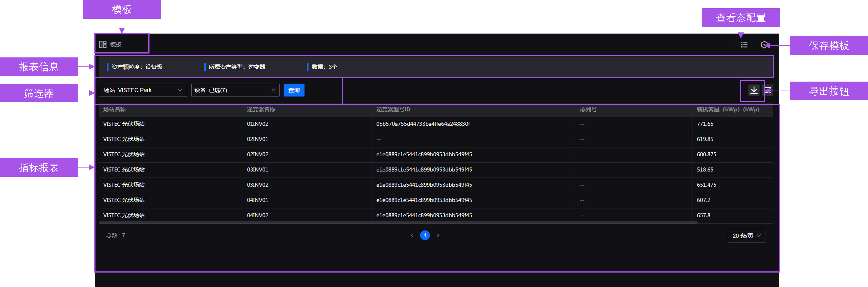The width and height of the screenshot is (868, 287).
Task: Click the previous page left arrow
Action: (412, 235)
